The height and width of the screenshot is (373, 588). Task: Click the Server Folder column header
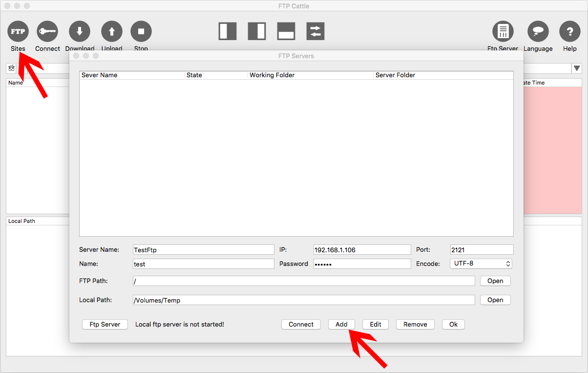tap(443, 75)
